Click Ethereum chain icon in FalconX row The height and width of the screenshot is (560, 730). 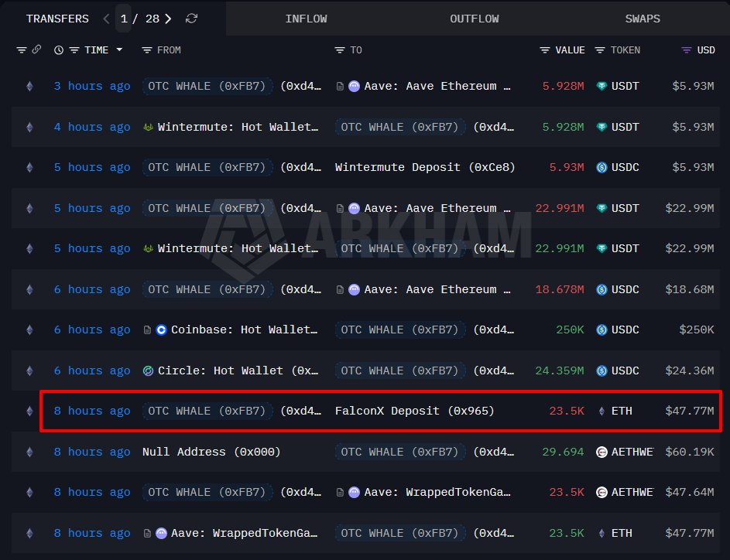(x=29, y=411)
